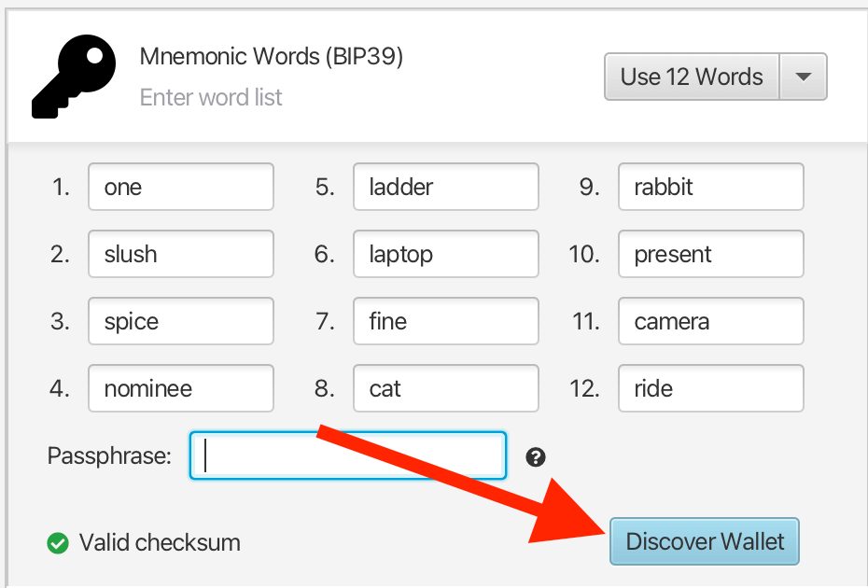Click word 9 field containing 'rabbit'

tap(710, 188)
